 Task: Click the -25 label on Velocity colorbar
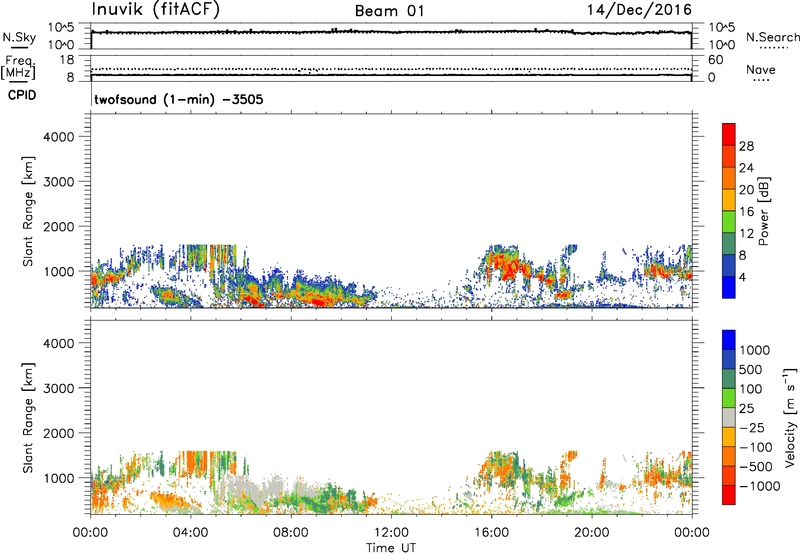tap(752, 427)
